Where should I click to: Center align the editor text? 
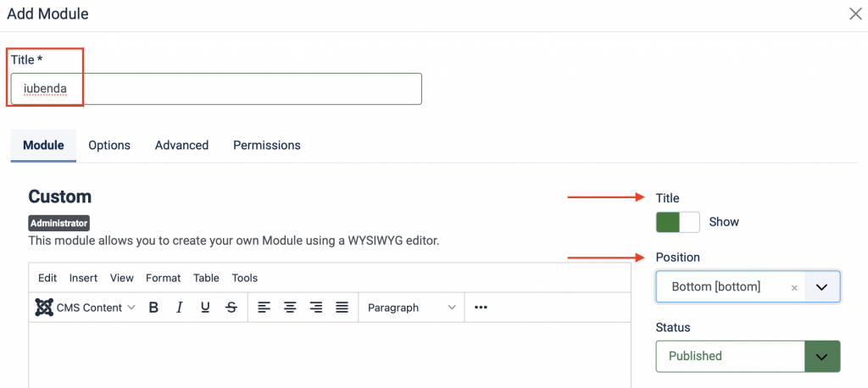[290, 308]
